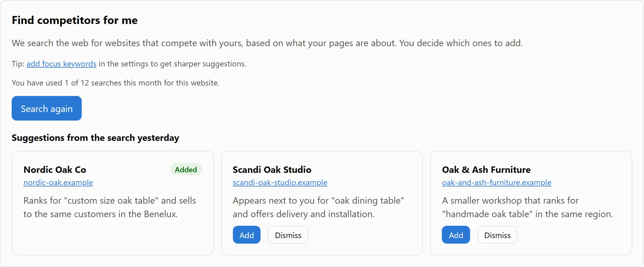
Task: Open the scandi-oak-studio.example link
Action: [280, 182]
